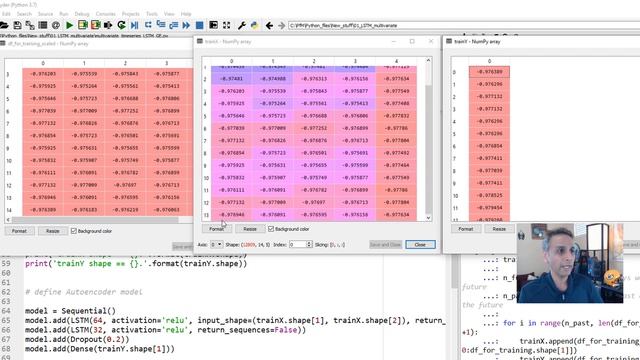Click code line 'model = Sequential()'
The image size is (640, 360).
pos(70,311)
